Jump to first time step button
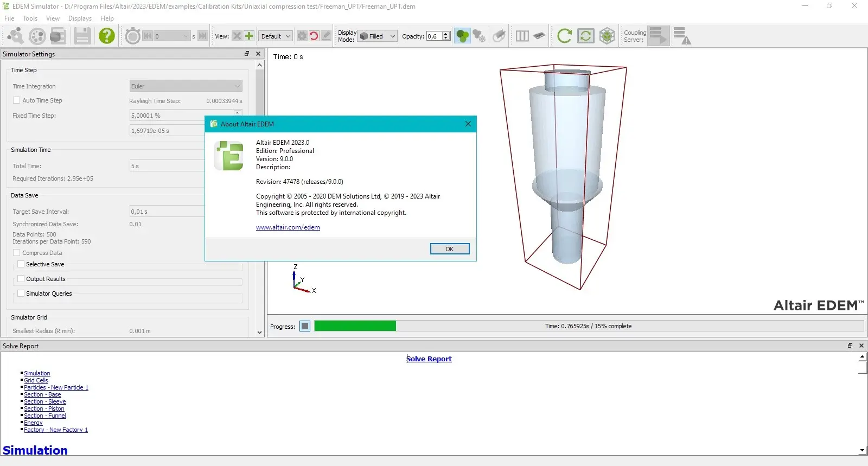The width and height of the screenshot is (868, 466). click(148, 36)
